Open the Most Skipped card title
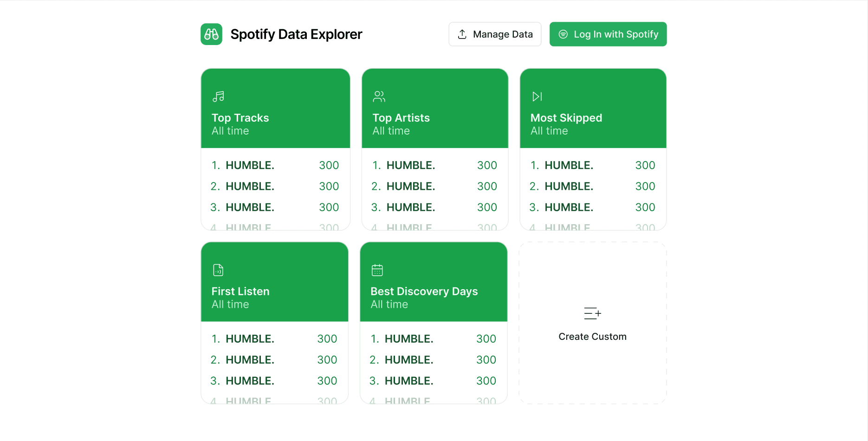Image resolution: width=868 pixels, height=441 pixels. (x=566, y=118)
